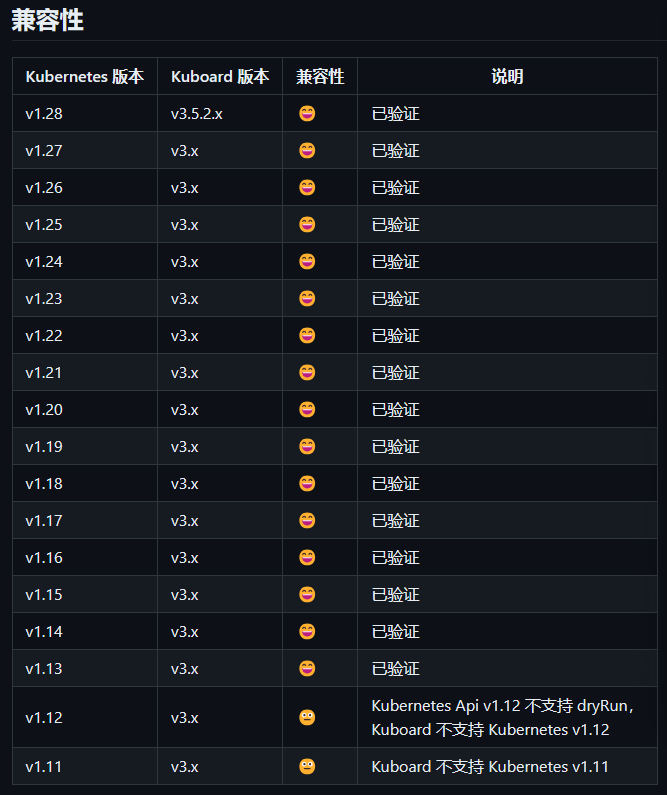Viewport: 667px width, 795px height.
Task: Click the 说明 column header
Action: click(507, 77)
